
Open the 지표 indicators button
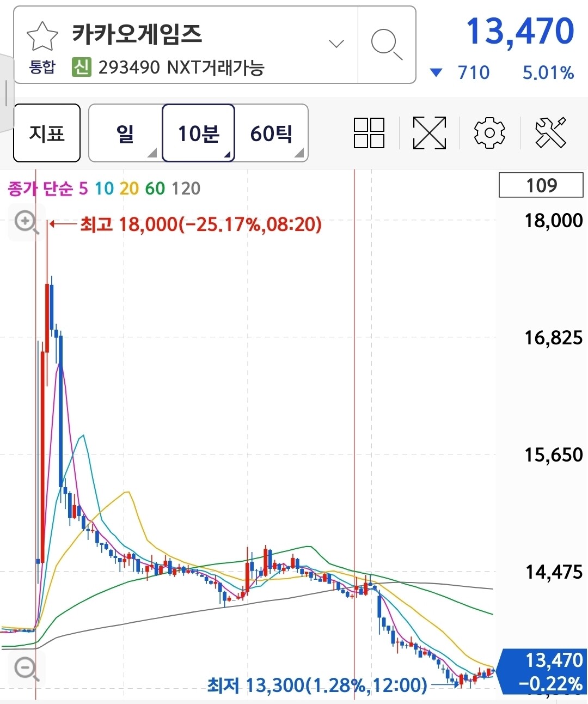(x=47, y=133)
